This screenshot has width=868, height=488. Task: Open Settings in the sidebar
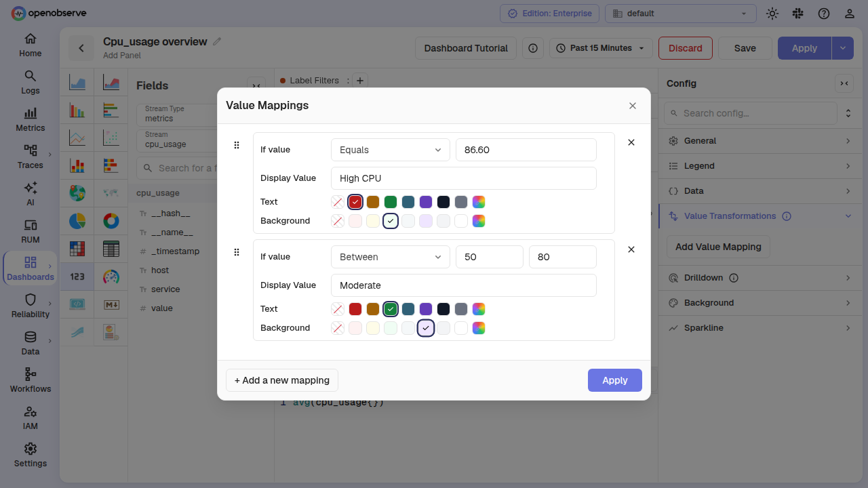click(x=31, y=455)
